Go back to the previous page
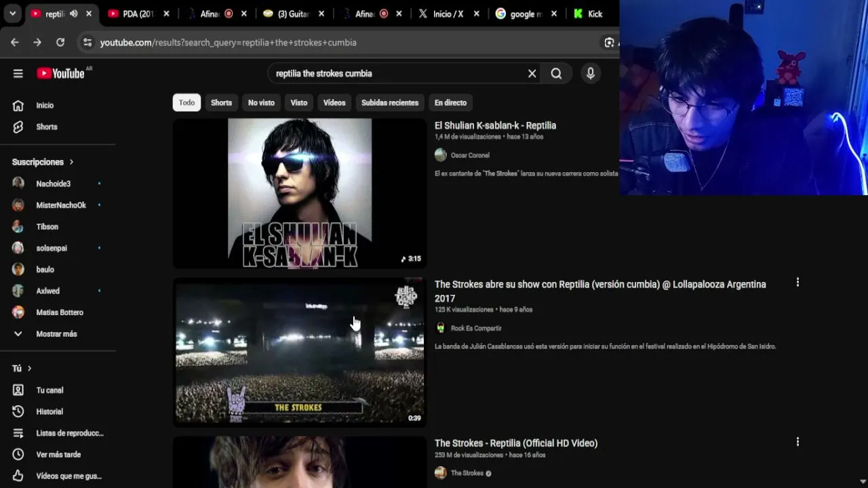Image resolution: width=868 pixels, height=488 pixels. pos(15,42)
